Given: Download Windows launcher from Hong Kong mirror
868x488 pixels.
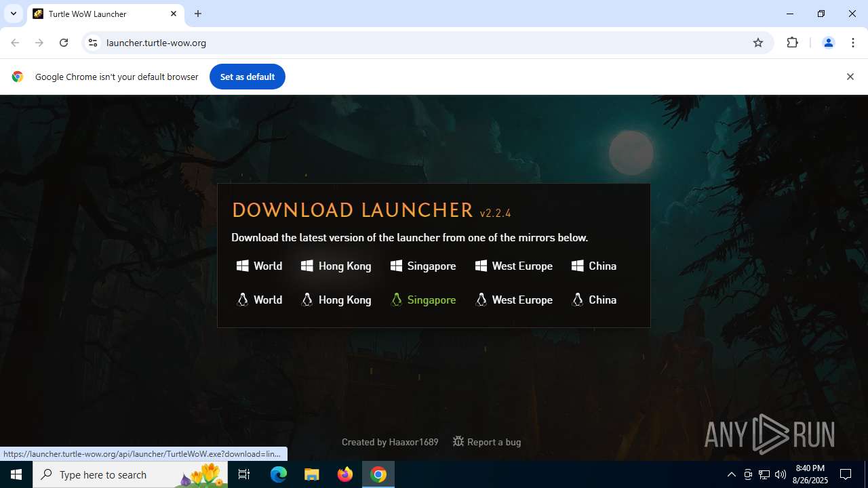Looking at the screenshot, I should 336,266.
